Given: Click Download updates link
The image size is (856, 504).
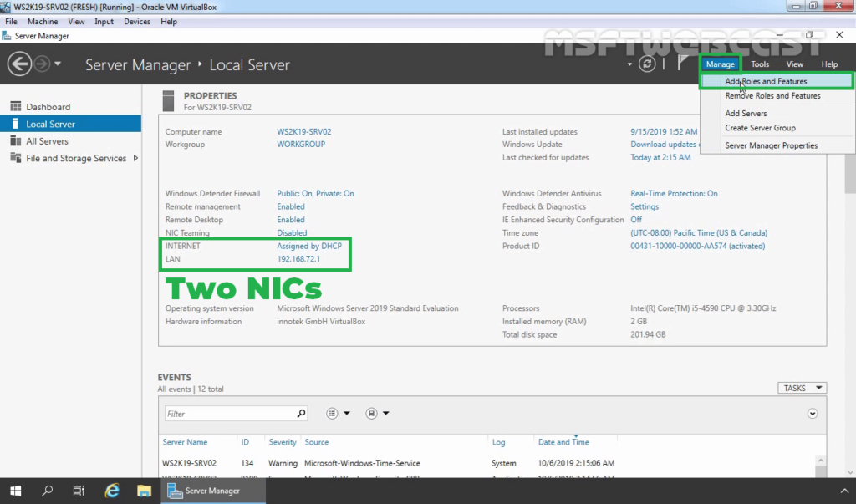Looking at the screenshot, I should pos(665,144).
